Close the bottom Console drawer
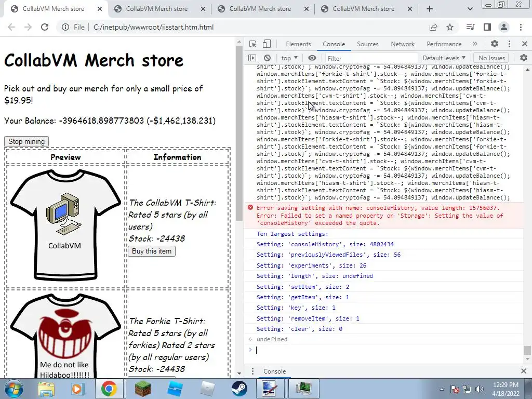 click(524, 371)
